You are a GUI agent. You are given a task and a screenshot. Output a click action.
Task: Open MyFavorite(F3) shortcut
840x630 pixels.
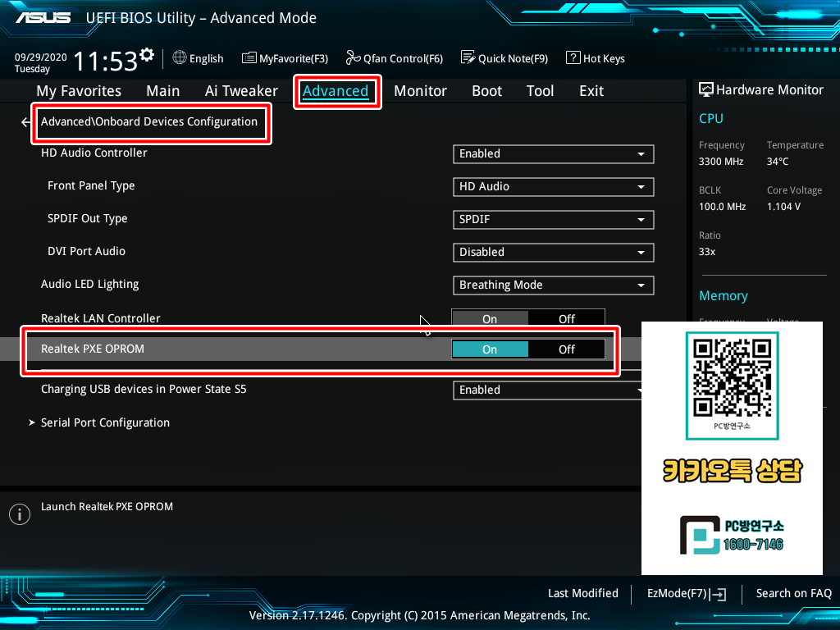[x=285, y=58]
